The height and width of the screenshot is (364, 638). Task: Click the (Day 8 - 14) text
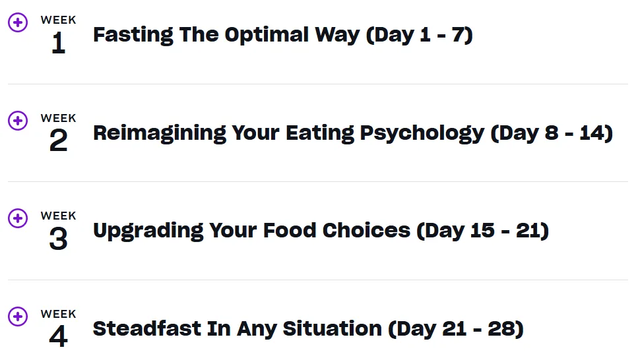(x=552, y=133)
